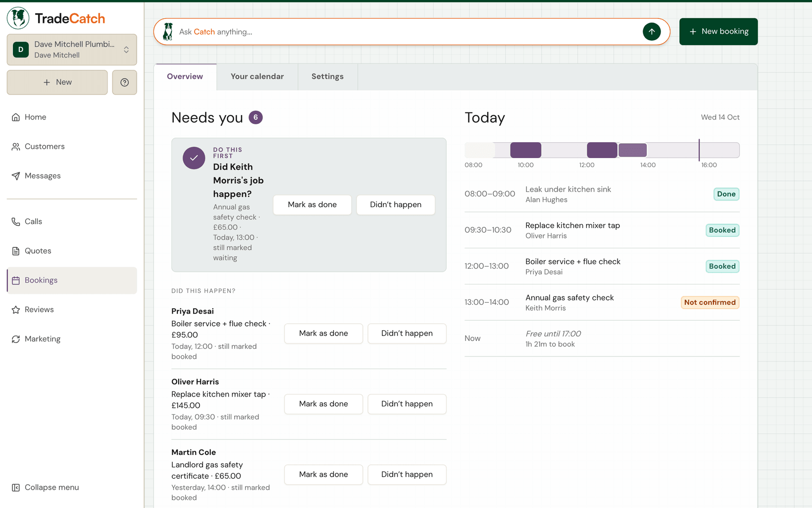Click the Needs you count badge 6
This screenshot has width=812, height=508.
[x=255, y=117]
